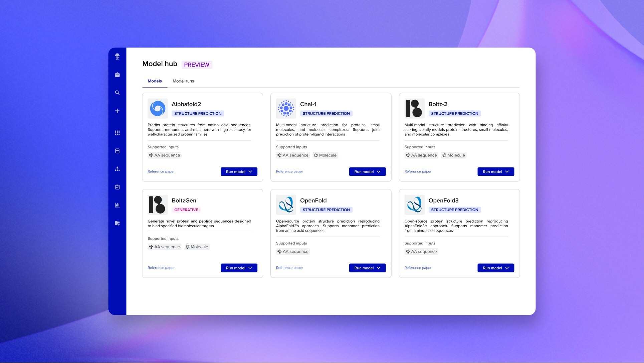The height and width of the screenshot is (363, 644).
Task: Select the storage box icon in the sidebar
Action: point(117,151)
